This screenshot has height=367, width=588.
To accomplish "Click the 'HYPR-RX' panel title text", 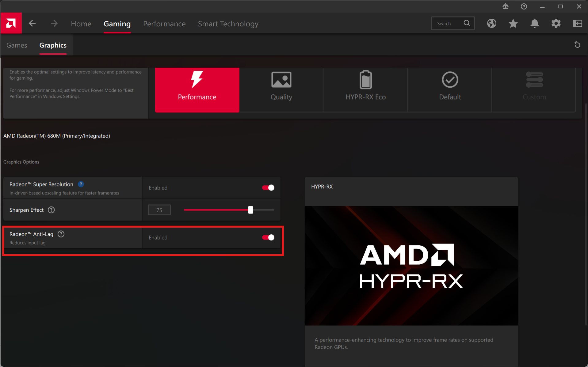I will [x=322, y=187].
